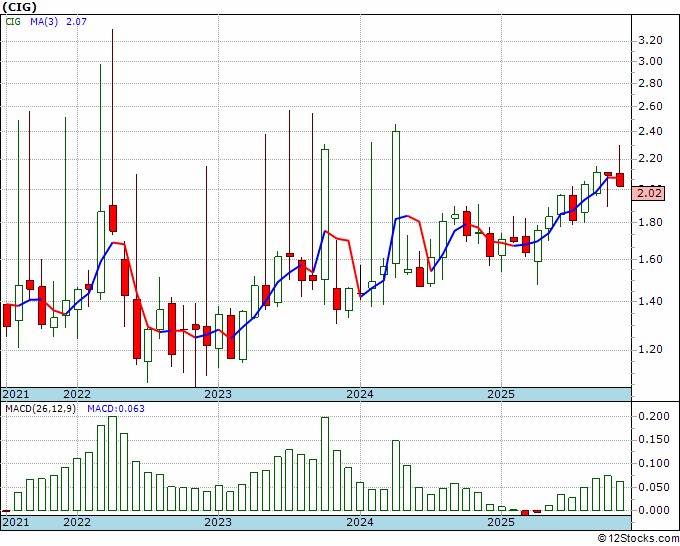Click the MACD(26,12,9) indicator label
The width and height of the screenshot is (680, 546).
click(40, 409)
